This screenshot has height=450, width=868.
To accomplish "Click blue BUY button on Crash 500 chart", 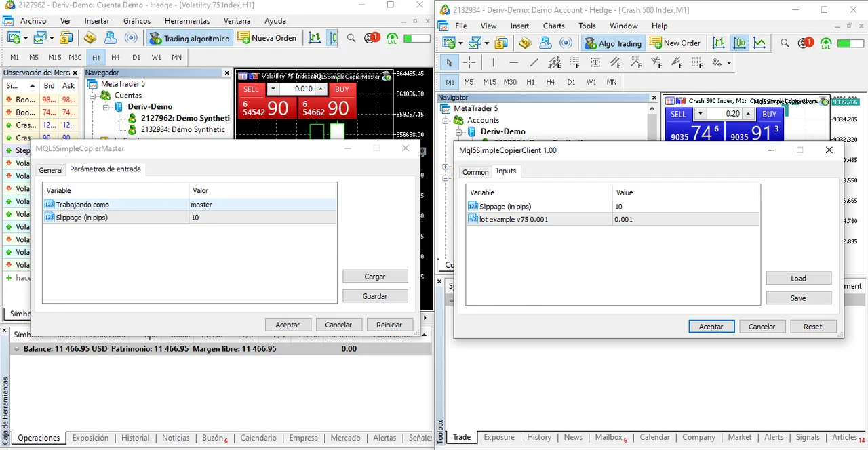I will [769, 114].
